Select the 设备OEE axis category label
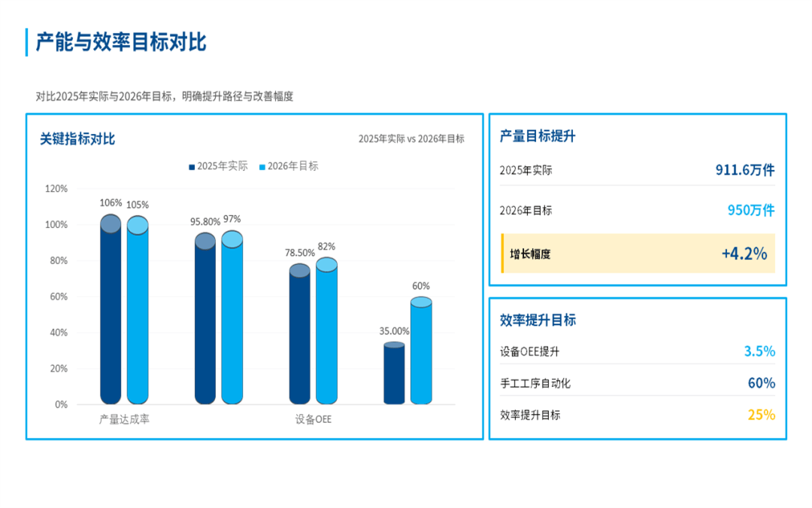The height and width of the screenshot is (508, 812). point(313,419)
